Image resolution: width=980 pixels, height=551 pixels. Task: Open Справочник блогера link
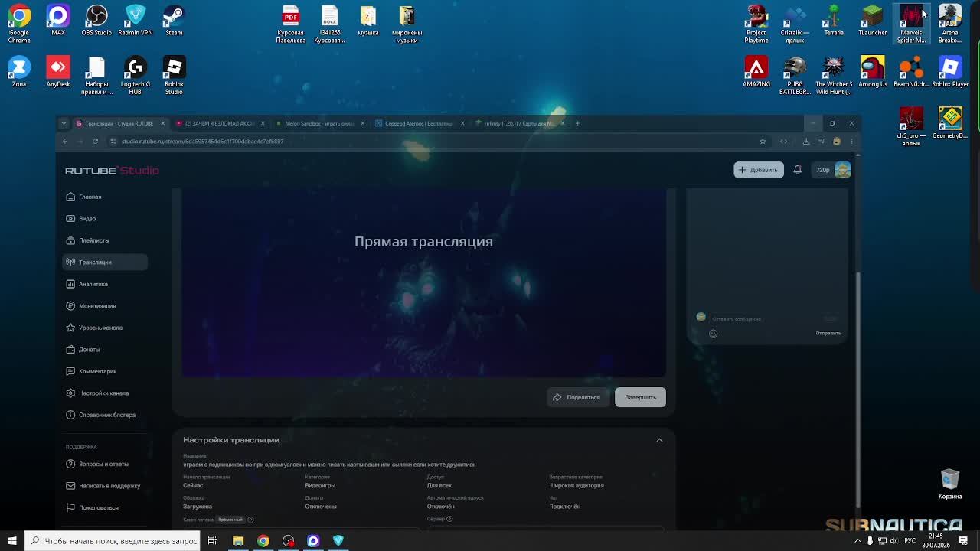105,415
